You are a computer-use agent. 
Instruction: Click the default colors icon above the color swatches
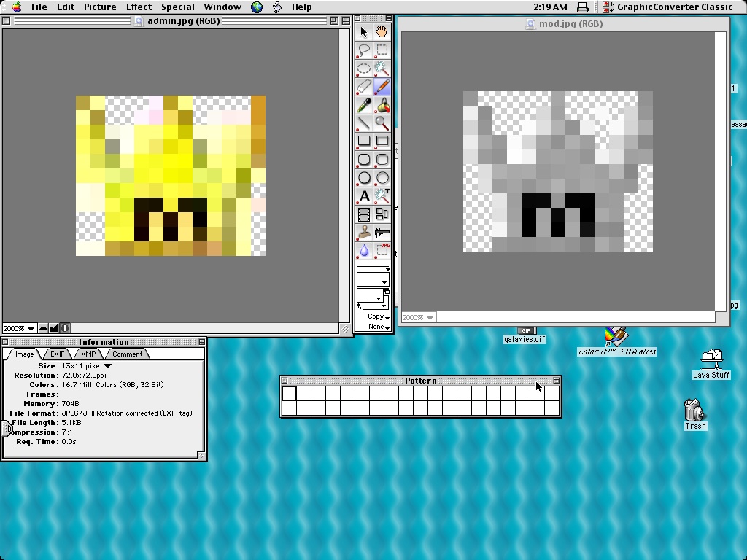[x=387, y=291]
